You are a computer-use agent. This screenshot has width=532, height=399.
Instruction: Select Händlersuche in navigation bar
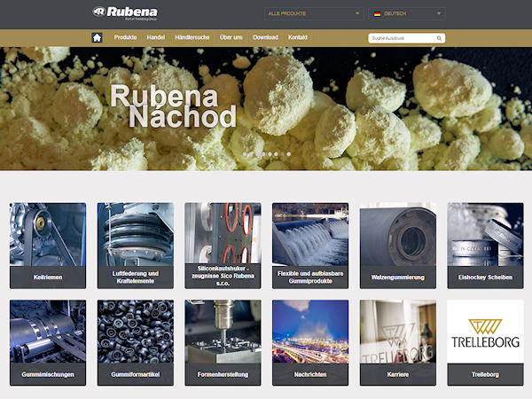click(x=192, y=37)
